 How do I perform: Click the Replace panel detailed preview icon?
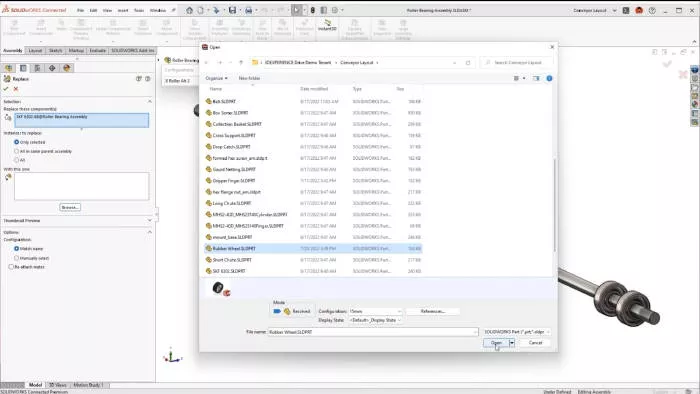(x=139, y=79)
